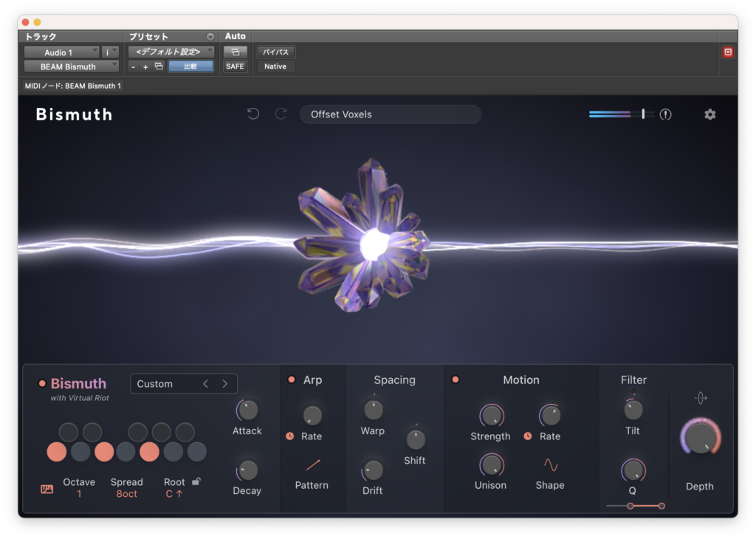Screen dimensions: 756x539
Task: Click the 比較 compare button
Action: point(190,66)
